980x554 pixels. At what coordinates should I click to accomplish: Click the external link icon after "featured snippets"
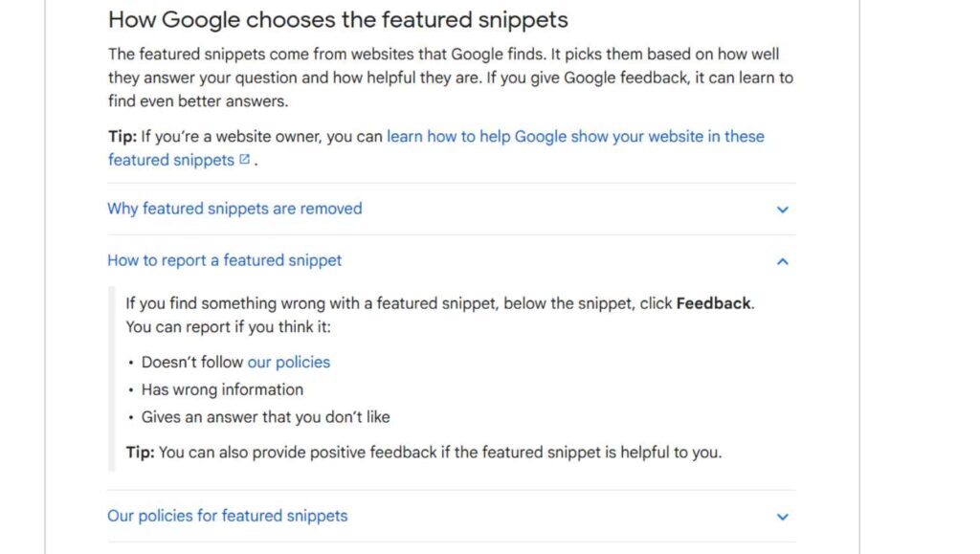pos(245,160)
